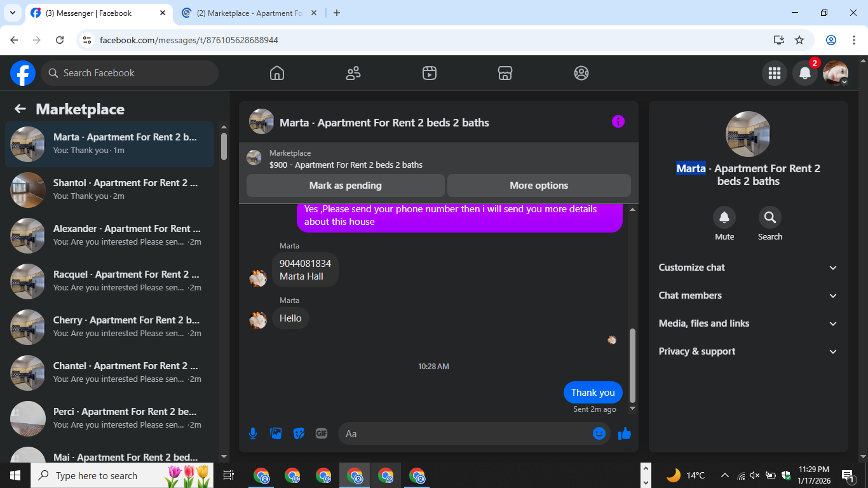Image resolution: width=868 pixels, height=488 pixels.
Task: Open the Facebook menu grid icon
Action: pyautogui.click(x=774, y=73)
